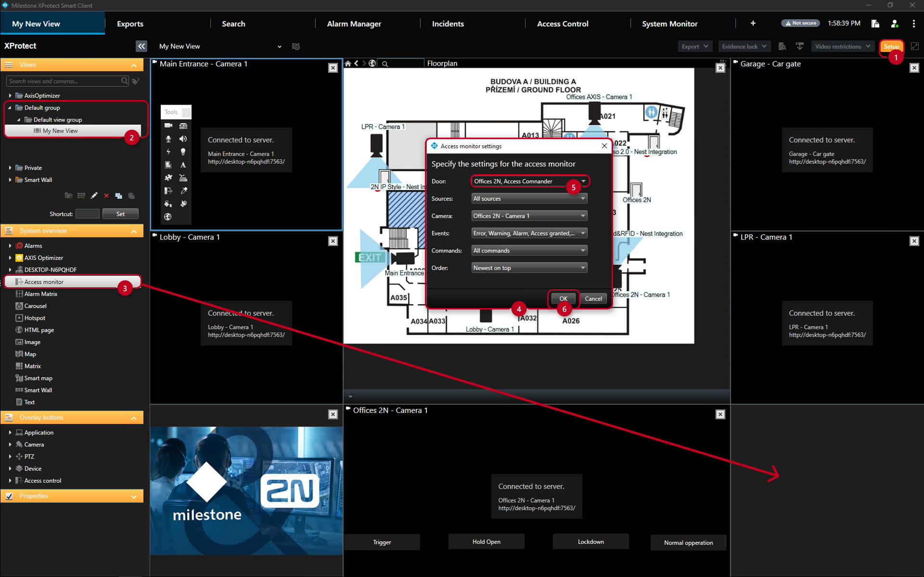Select the paint bucket fill tool
Screen dimensions: 924x577
168,204
